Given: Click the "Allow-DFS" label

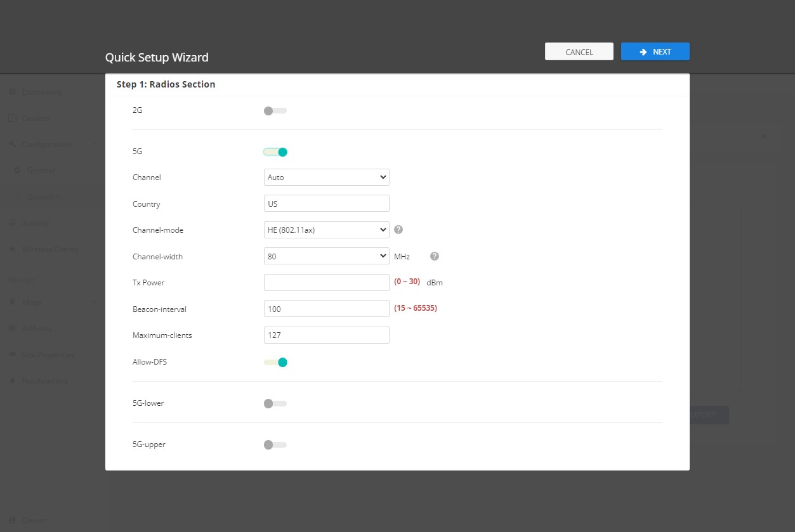Looking at the screenshot, I should coord(150,362).
